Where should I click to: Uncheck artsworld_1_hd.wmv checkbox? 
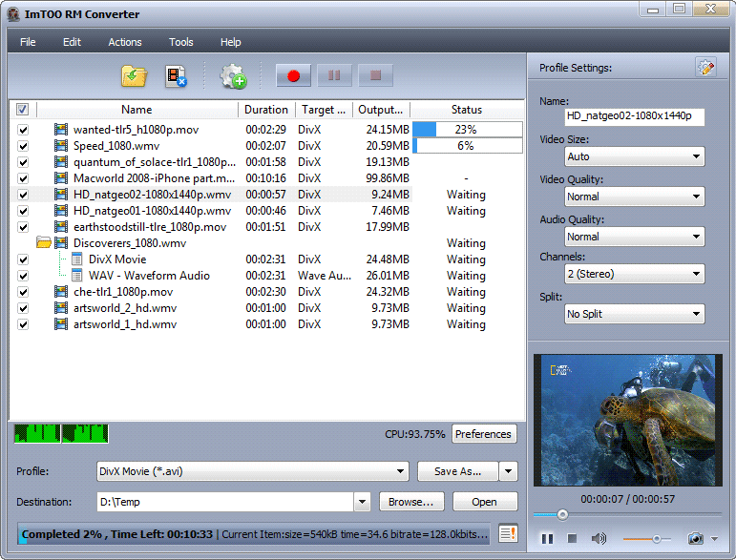click(23, 324)
